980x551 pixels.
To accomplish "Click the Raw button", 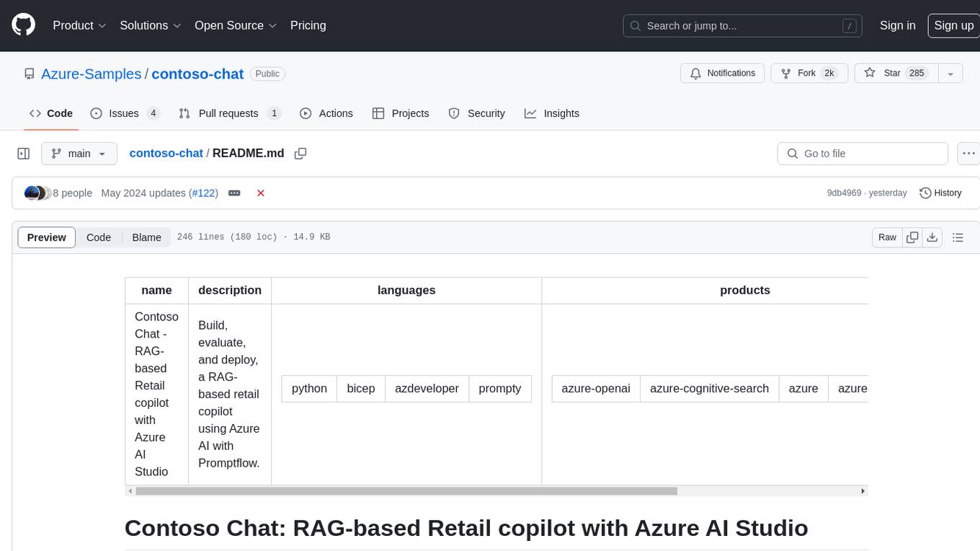I will tap(887, 237).
